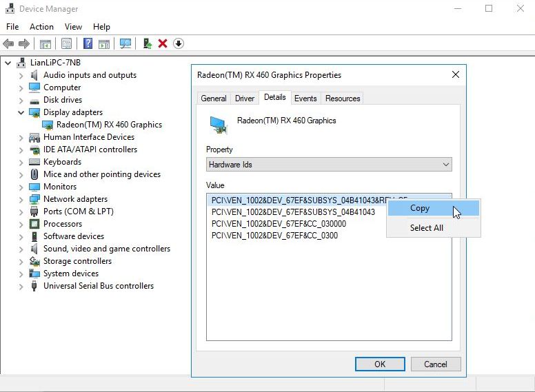This screenshot has width=535, height=392.
Task: Click the graphics card icon in Properties dialog
Action: [x=219, y=125]
